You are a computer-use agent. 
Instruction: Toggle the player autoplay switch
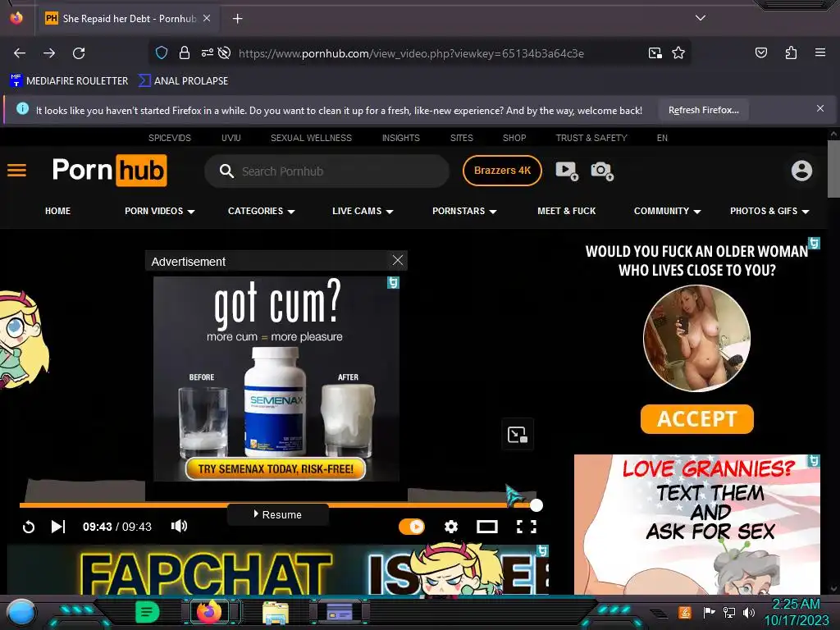coord(412,527)
